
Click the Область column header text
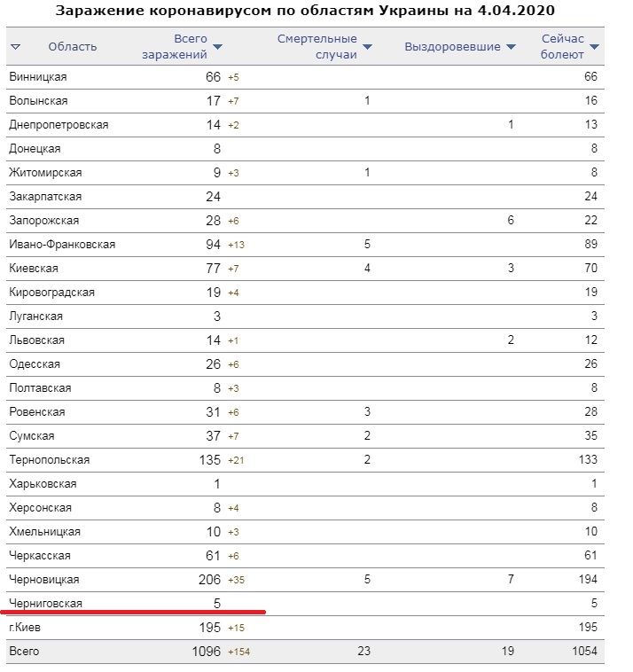click(x=72, y=46)
